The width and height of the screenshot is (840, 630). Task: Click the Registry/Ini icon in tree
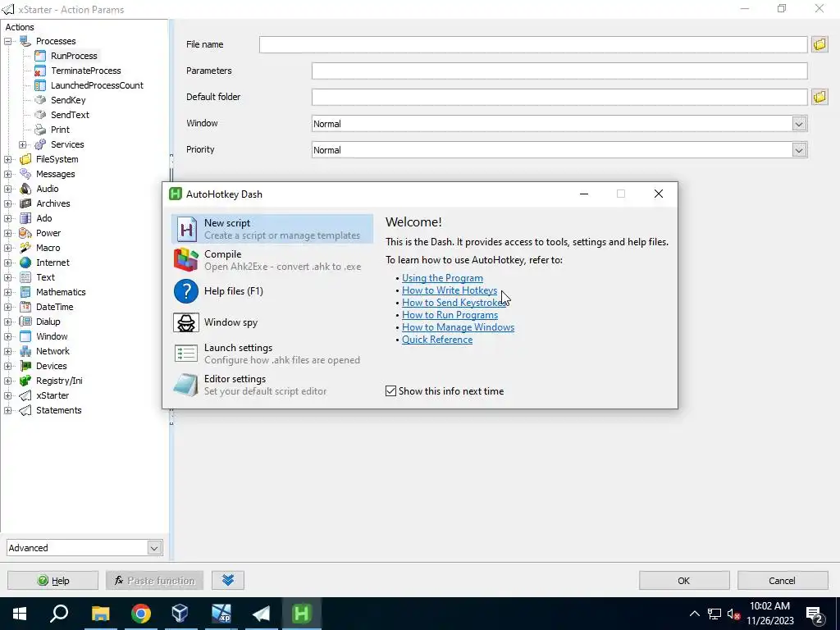click(x=25, y=381)
